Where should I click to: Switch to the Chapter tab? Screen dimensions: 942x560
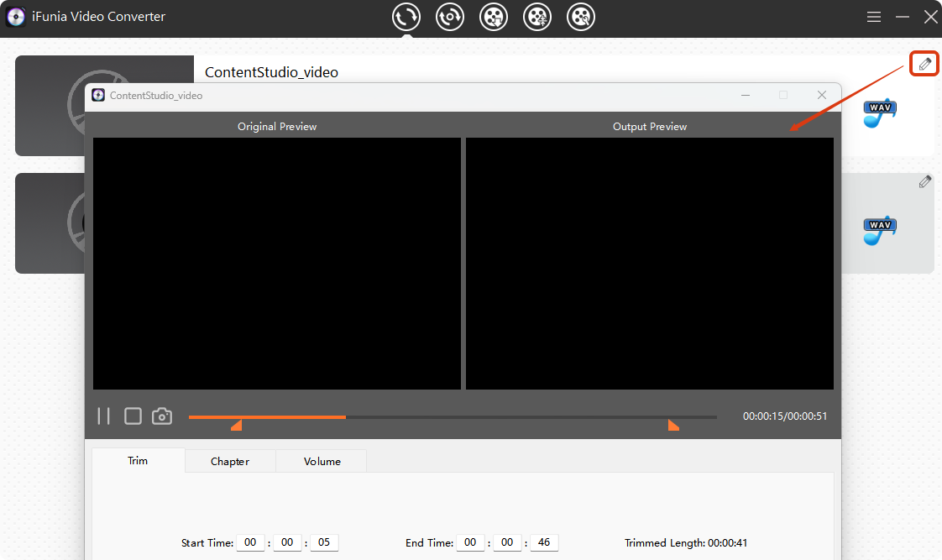click(x=230, y=461)
